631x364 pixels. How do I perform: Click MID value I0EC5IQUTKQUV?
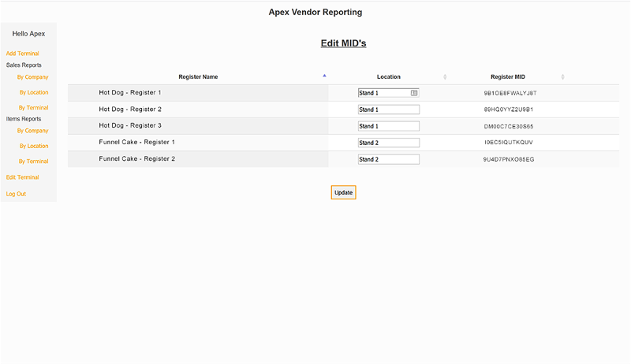tap(509, 143)
